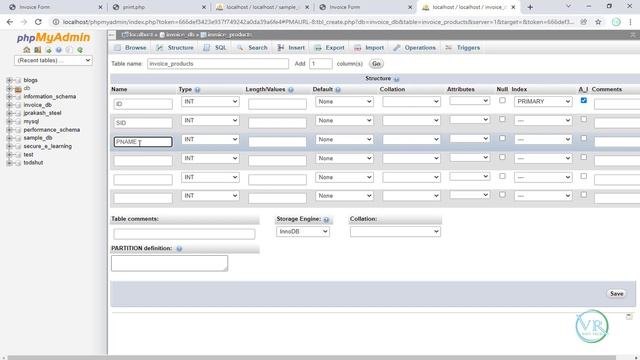Open the Recent tables dropdown
The image size is (640, 360).
coord(53,60)
